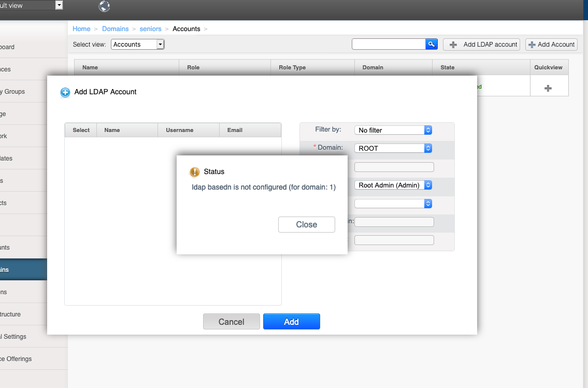Click the Accounts breadcrumb item
Image resolution: width=588 pixels, height=388 pixels.
coord(187,29)
